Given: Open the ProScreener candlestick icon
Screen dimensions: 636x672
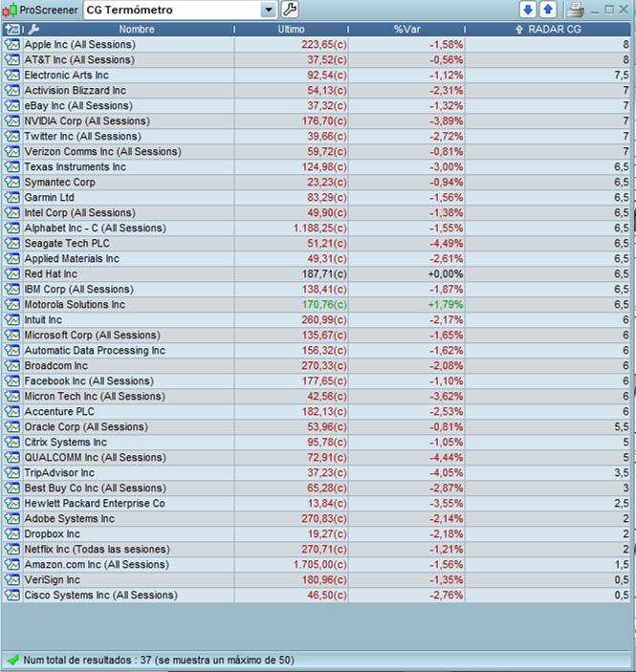Looking at the screenshot, I should click(10, 10).
